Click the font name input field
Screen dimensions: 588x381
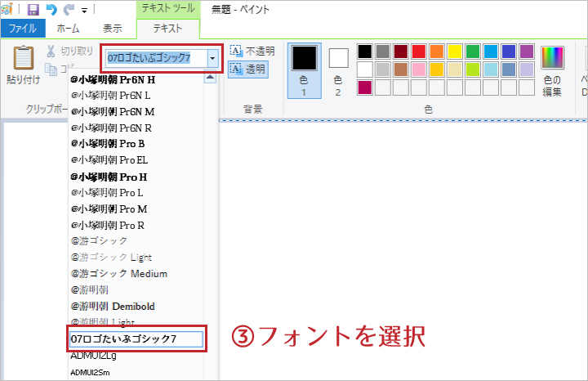click(155, 59)
